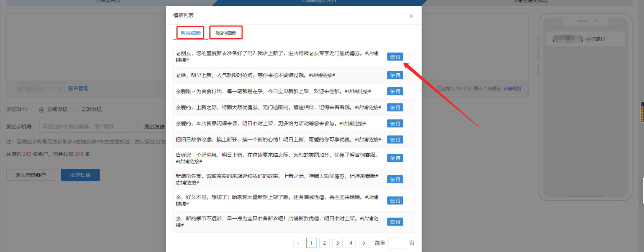
Task: Click the 跳至 page number input box
Action: click(397, 243)
